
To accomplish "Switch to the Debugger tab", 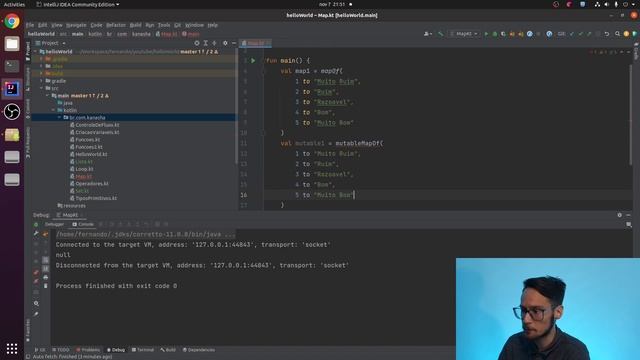I will (54, 224).
